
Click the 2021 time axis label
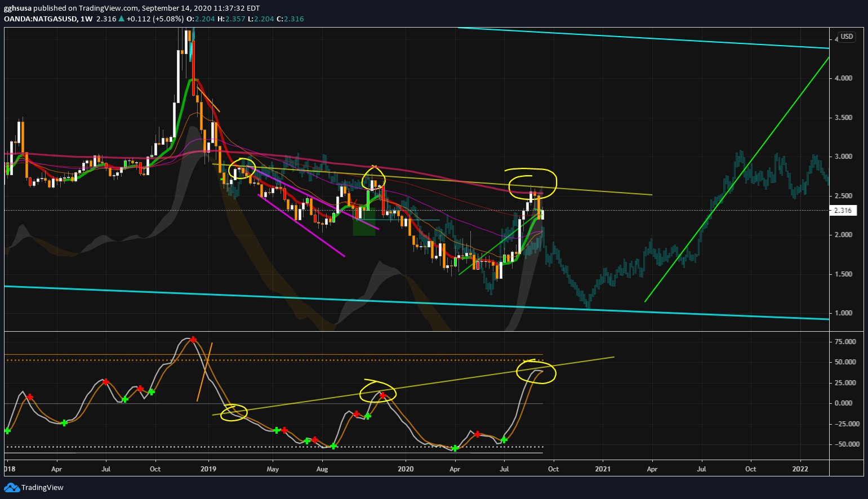603,469
